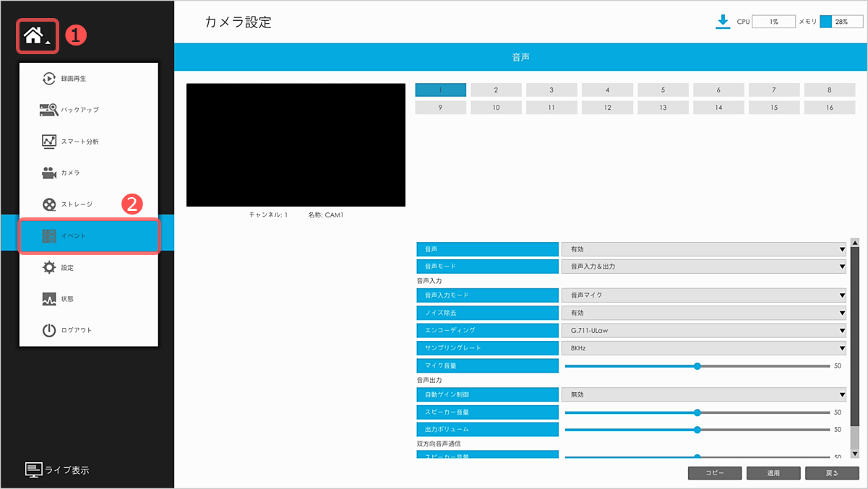
Task: Open the backup (バックアップ) icon
Action: point(48,110)
